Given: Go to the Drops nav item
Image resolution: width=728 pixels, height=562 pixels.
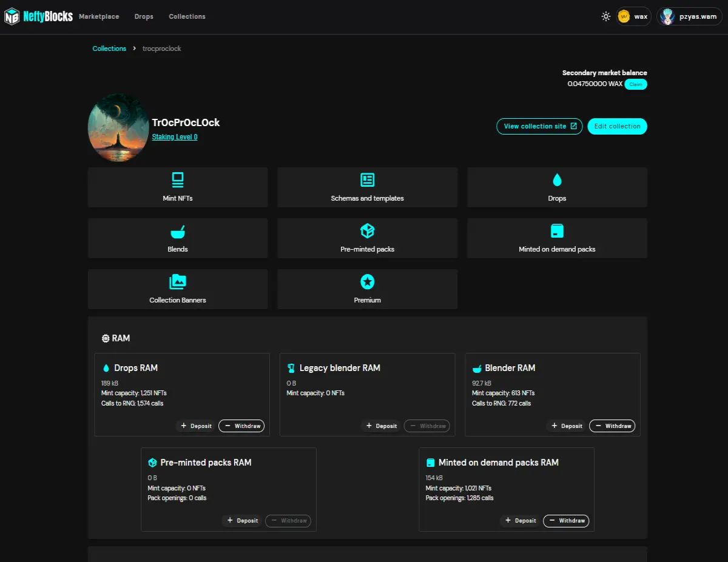Looking at the screenshot, I should pyautogui.click(x=144, y=16).
